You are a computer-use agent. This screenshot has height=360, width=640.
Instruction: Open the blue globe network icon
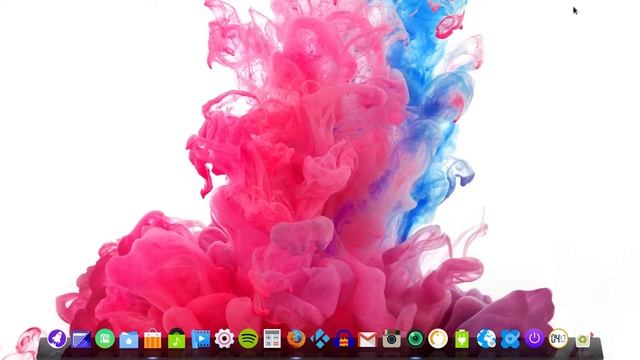coord(487,339)
